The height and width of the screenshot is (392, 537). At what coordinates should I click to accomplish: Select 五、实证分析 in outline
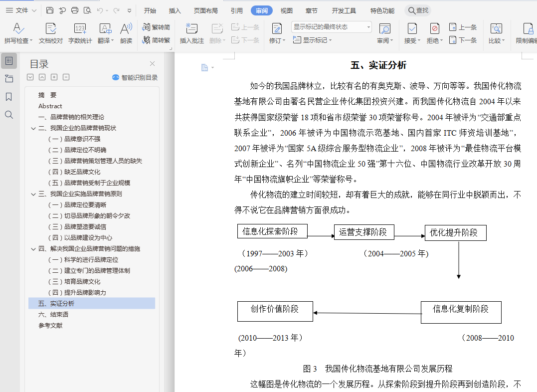[x=92, y=304]
